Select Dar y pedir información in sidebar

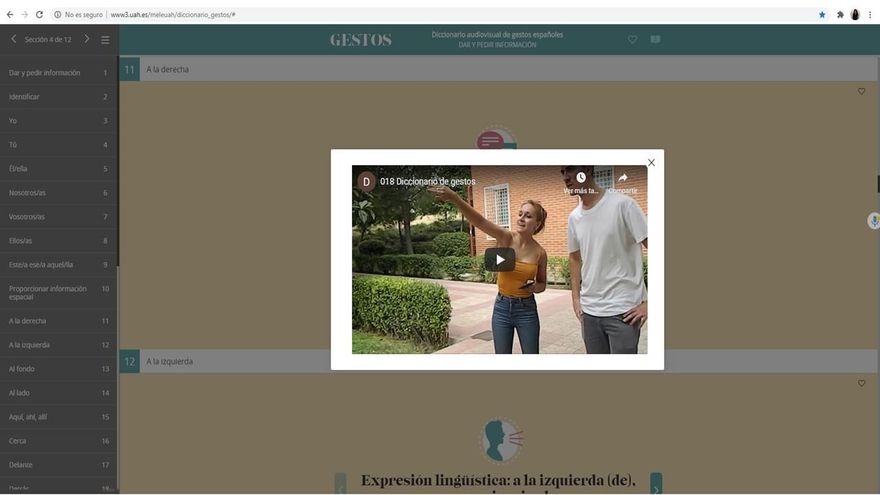tap(58, 73)
